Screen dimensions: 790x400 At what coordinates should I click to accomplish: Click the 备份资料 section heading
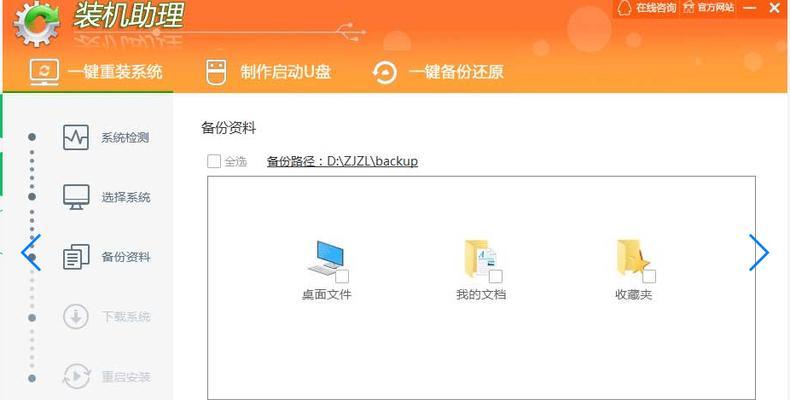pyautogui.click(x=229, y=128)
